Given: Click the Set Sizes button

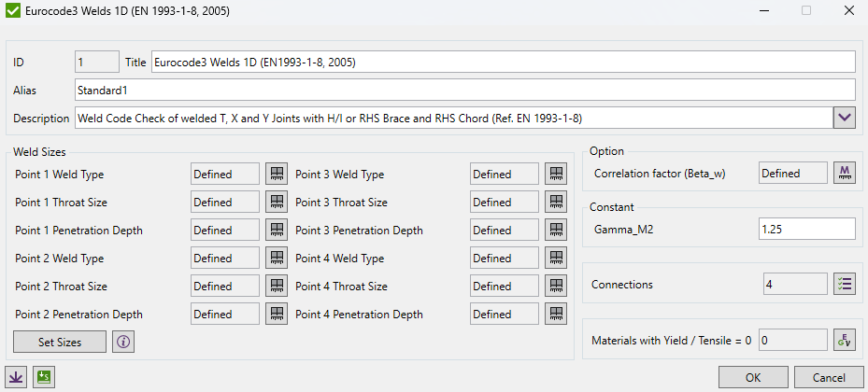Looking at the screenshot, I should 60,342.
